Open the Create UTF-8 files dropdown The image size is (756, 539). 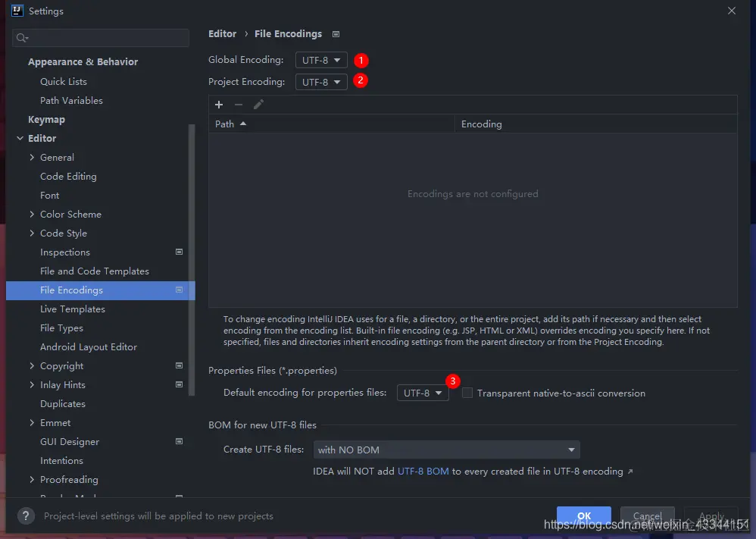446,450
